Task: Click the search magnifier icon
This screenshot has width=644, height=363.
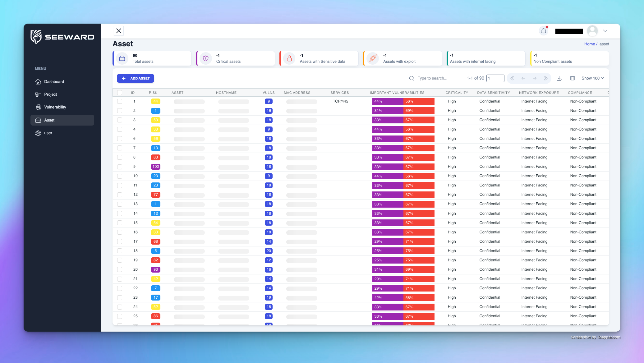Action: 412,78
